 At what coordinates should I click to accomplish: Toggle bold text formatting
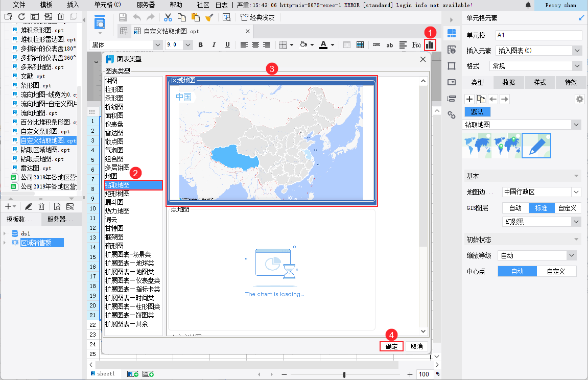click(x=201, y=45)
